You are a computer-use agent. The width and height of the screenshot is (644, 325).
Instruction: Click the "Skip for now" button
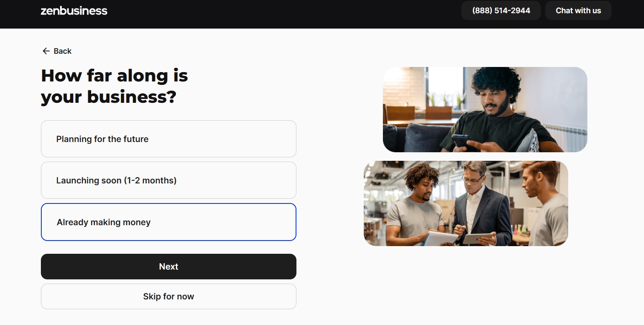point(169,296)
